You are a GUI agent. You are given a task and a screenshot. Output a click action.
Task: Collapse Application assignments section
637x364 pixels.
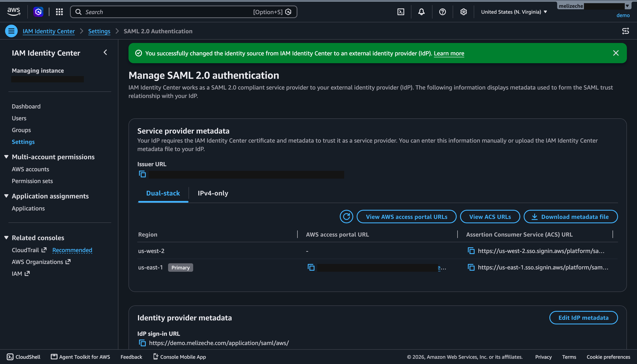6,196
